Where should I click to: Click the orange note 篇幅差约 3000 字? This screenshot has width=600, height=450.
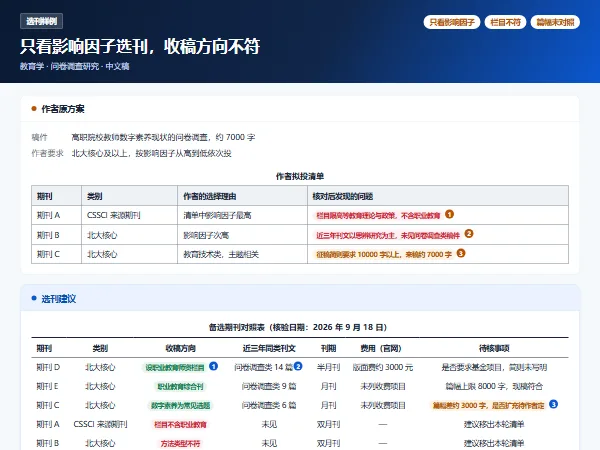tap(488, 405)
